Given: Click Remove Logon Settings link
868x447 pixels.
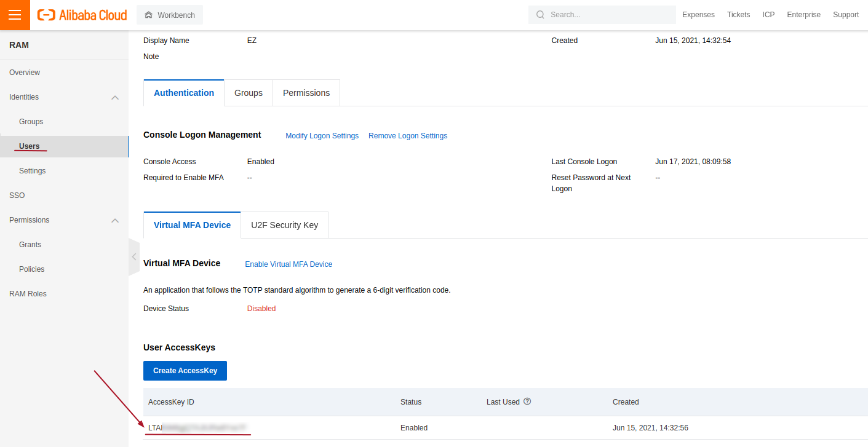Looking at the screenshot, I should click(408, 136).
